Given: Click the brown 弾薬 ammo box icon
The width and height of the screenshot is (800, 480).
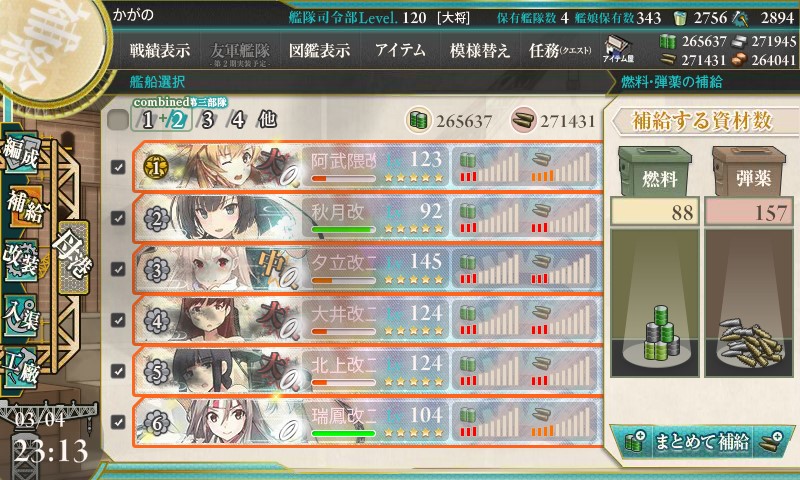Looking at the screenshot, I should coord(749,172).
